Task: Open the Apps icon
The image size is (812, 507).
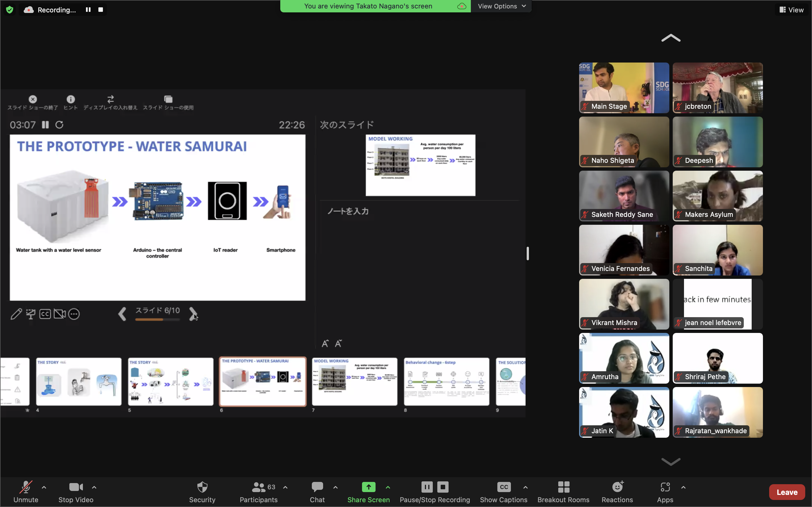Action: [665, 487]
